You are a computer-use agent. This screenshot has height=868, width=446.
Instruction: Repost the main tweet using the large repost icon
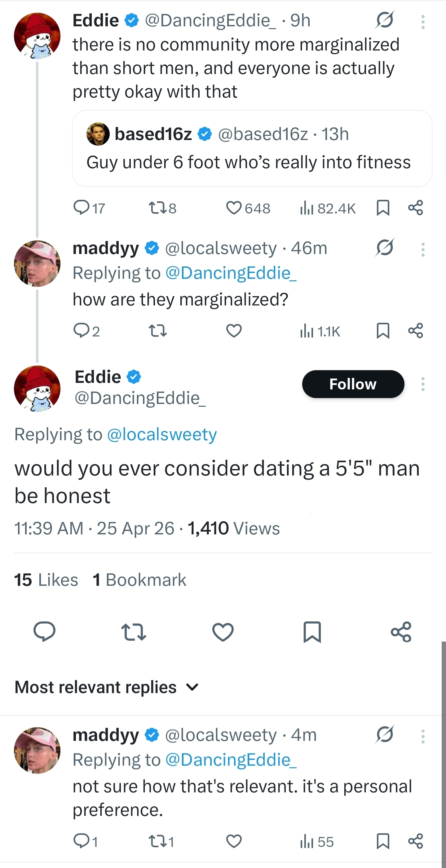134,632
